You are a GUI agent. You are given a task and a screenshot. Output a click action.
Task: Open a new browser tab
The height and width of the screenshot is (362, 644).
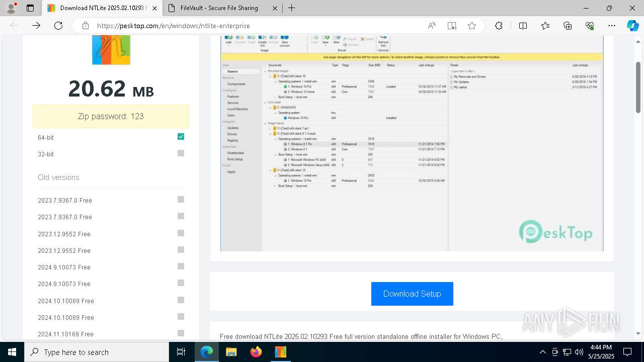(291, 8)
